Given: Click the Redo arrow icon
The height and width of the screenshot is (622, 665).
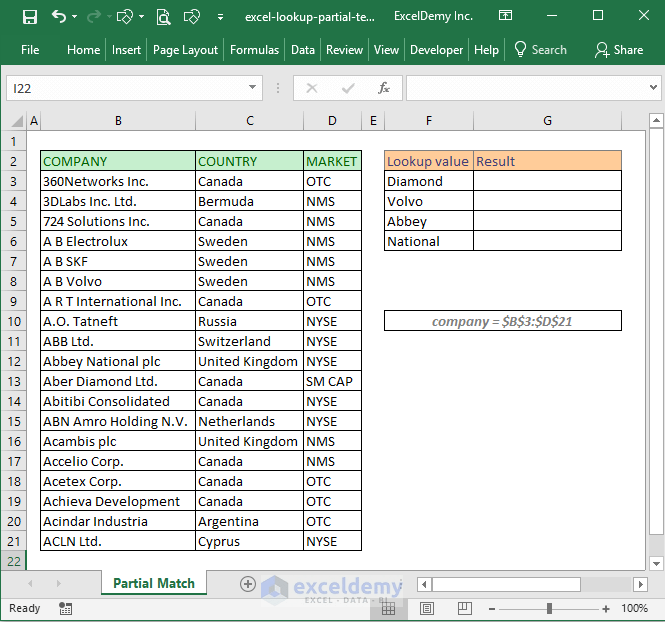Looking at the screenshot, I should 94,17.
